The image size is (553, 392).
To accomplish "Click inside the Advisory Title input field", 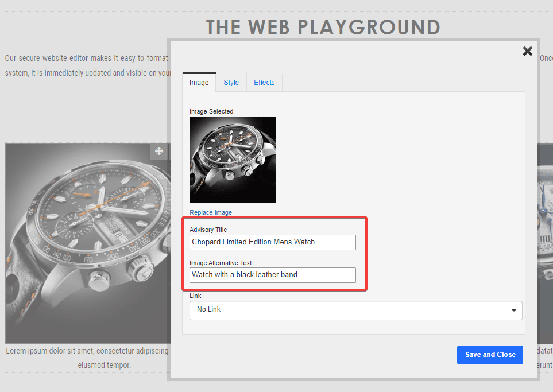I will (272, 242).
